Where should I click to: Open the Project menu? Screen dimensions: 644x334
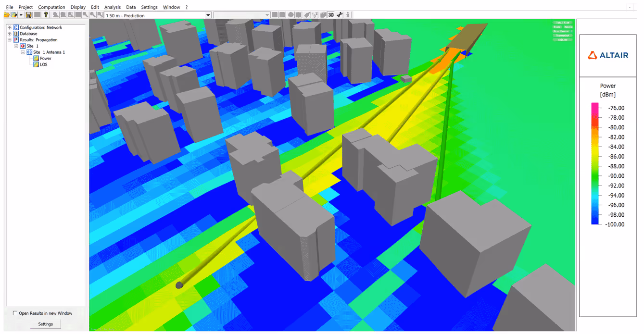click(25, 7)
